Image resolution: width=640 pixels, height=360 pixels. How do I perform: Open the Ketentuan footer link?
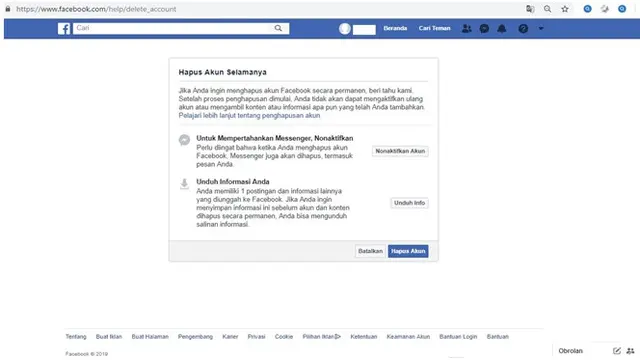(x=364, y=337)
